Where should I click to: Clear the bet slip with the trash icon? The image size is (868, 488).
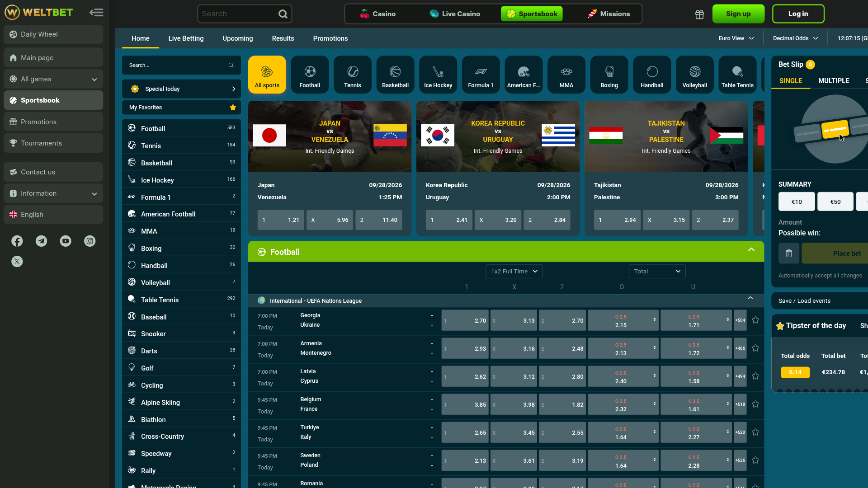click(789, 253)
